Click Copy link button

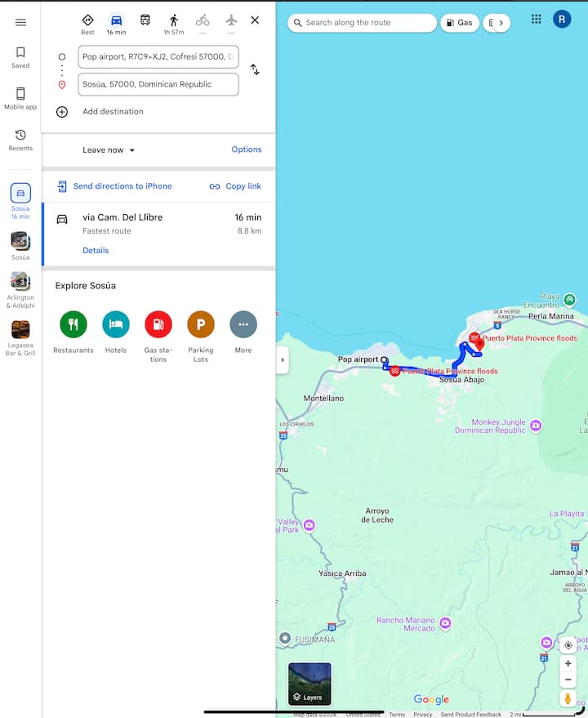point(235,186)
